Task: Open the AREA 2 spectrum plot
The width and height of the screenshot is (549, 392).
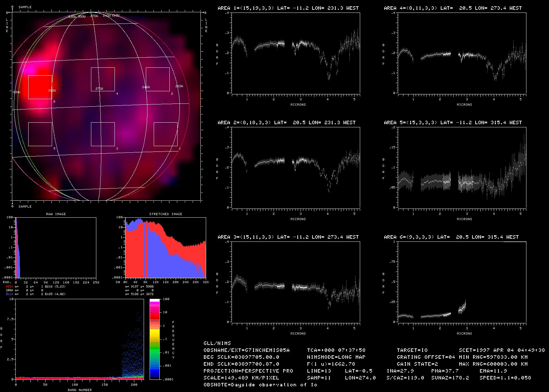Action: [296, 167]
